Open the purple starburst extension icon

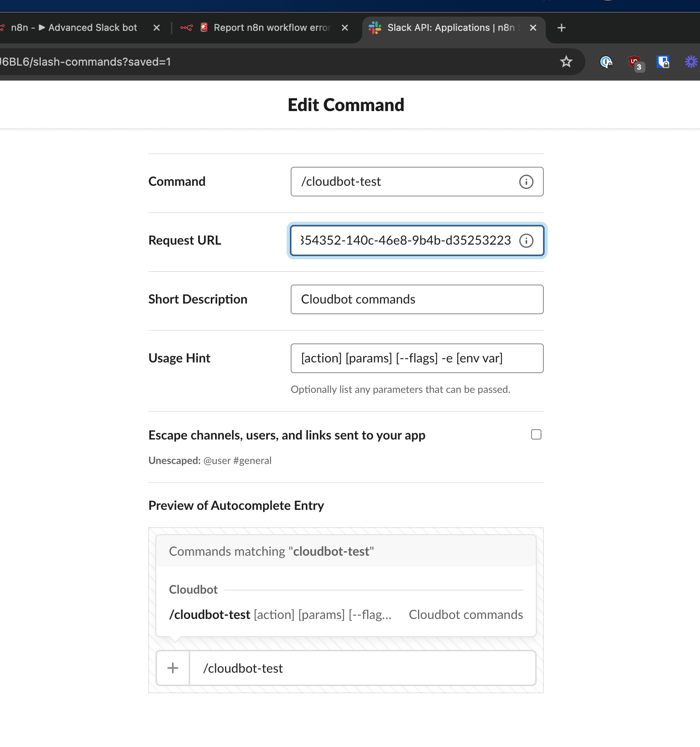[691, 62]
